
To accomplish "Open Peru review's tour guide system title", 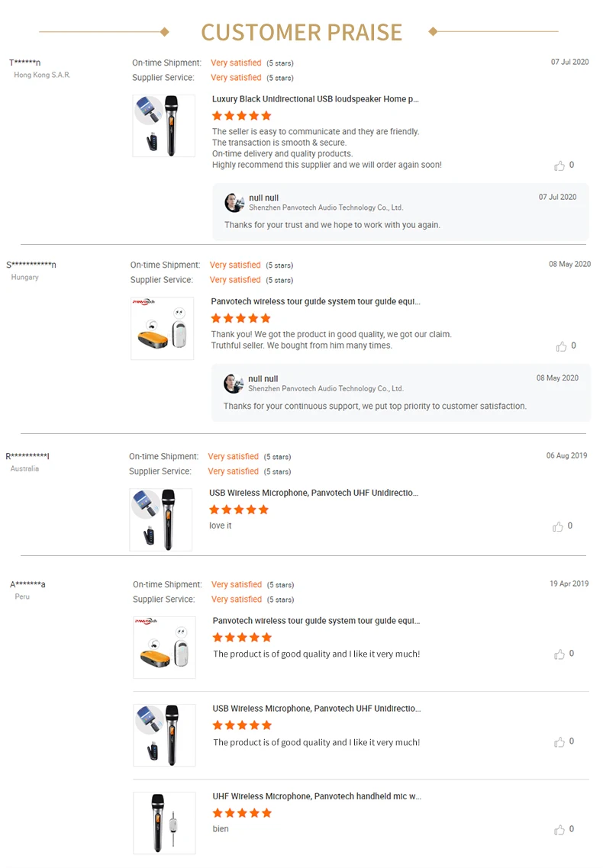I will point(316,621).
